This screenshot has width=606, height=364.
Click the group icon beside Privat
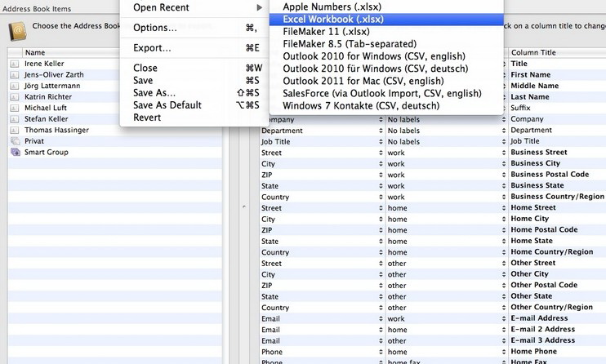(15, 141)
